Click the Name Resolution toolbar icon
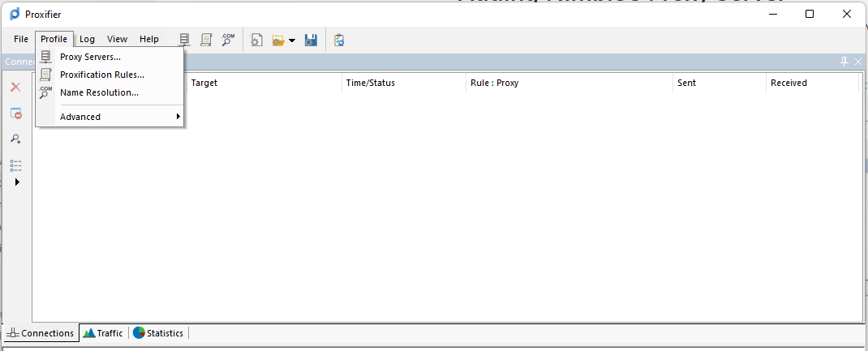The height and width of the screenshot is (351, 868). point(228,39)
